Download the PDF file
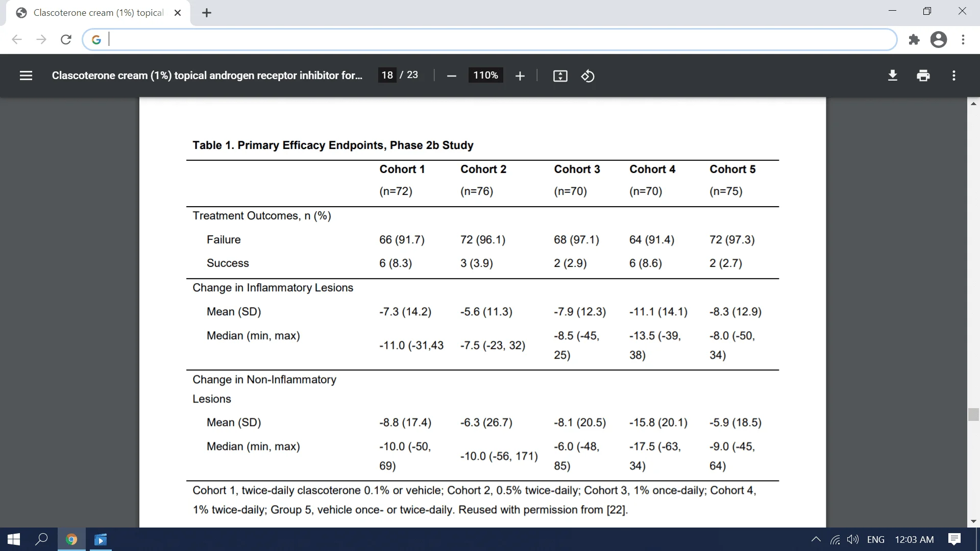The image size is (980, 551). (x=893, y=76)
